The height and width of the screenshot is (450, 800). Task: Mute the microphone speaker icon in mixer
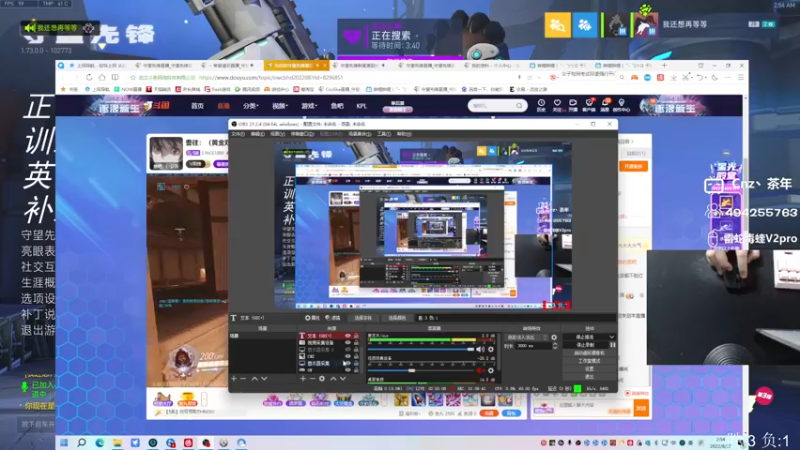coord(480,349)
